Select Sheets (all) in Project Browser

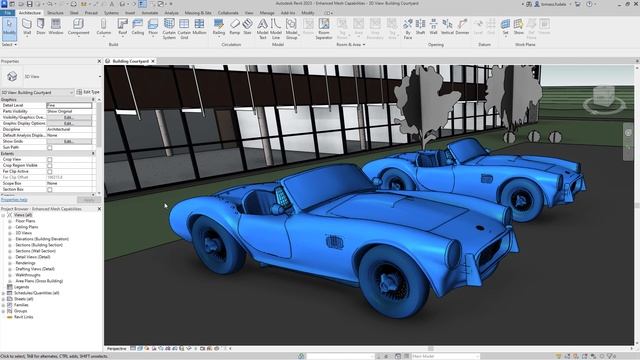point(24,299)
